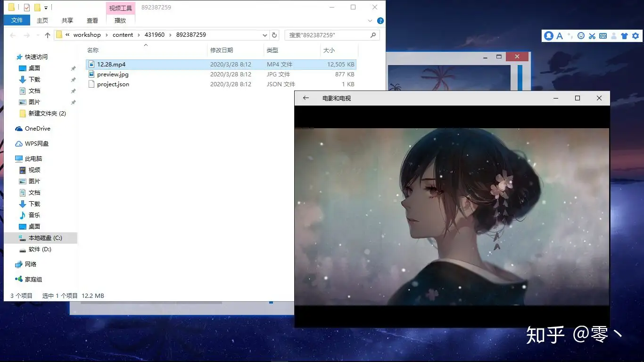Open the soft keyboard icon in IME bar

[x=603, y=36]
